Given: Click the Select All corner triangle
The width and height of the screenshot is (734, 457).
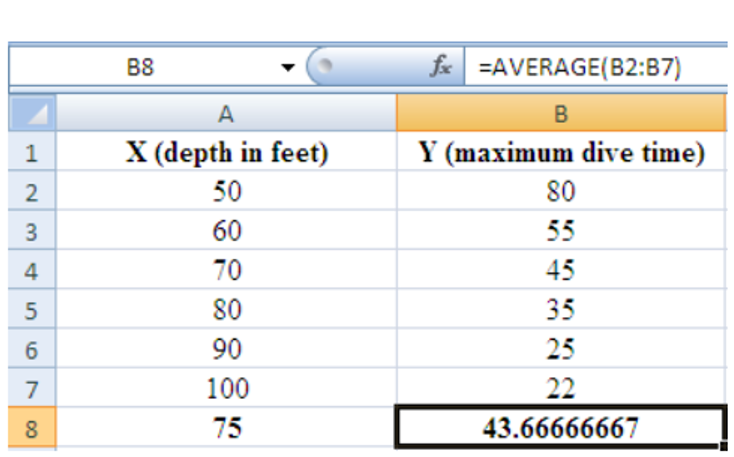Looking at the screenshot, I should coord(32,115).
